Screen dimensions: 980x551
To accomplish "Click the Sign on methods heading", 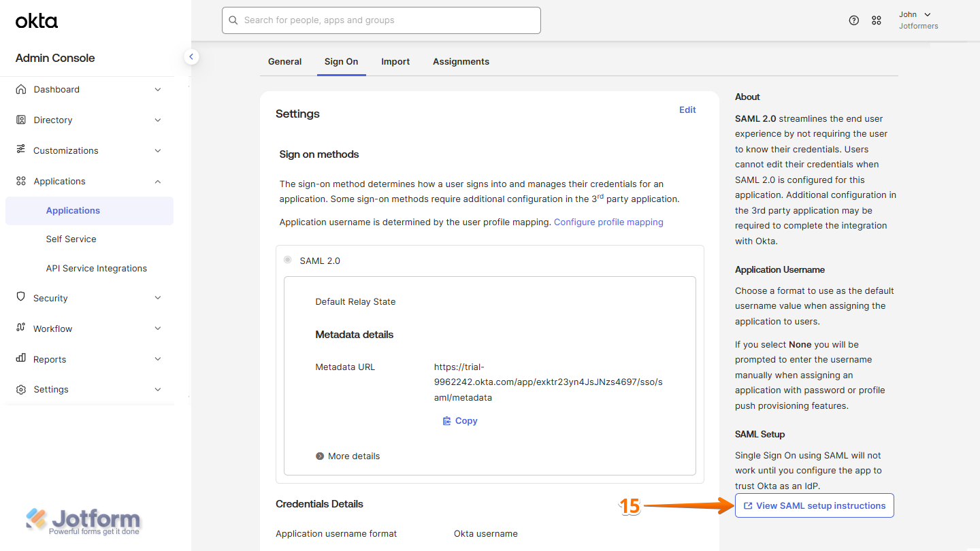I will tap(319, 154).
